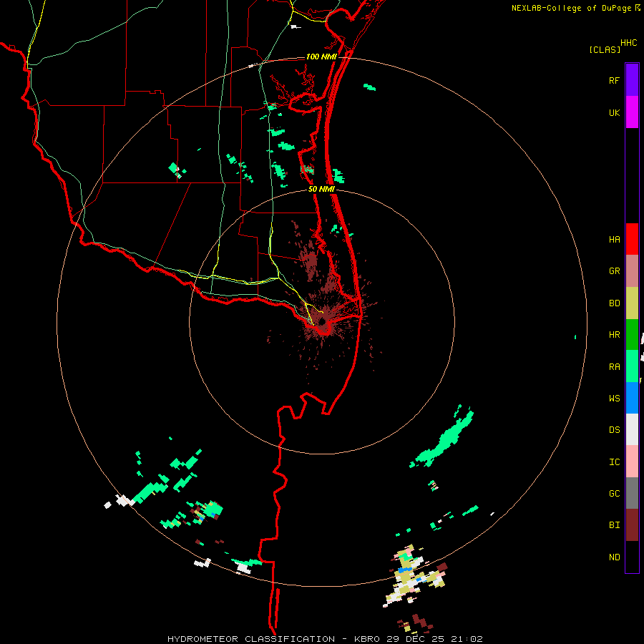
Task: Click the UK magenta legend swatch
Action: tap(632, 112)
